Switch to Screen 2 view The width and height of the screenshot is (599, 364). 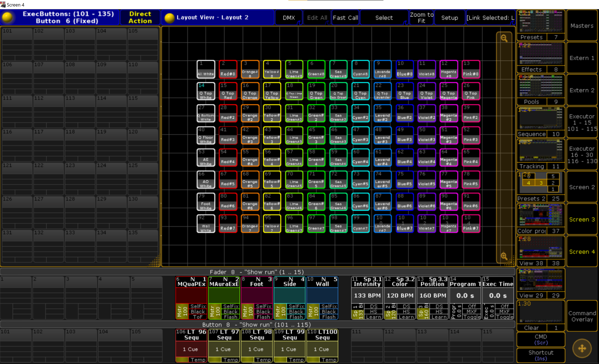click(x=582, y=187)
